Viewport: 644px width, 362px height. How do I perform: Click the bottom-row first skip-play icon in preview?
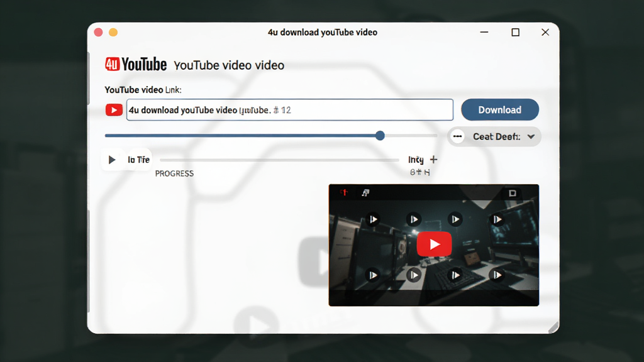tap(372, 275)
